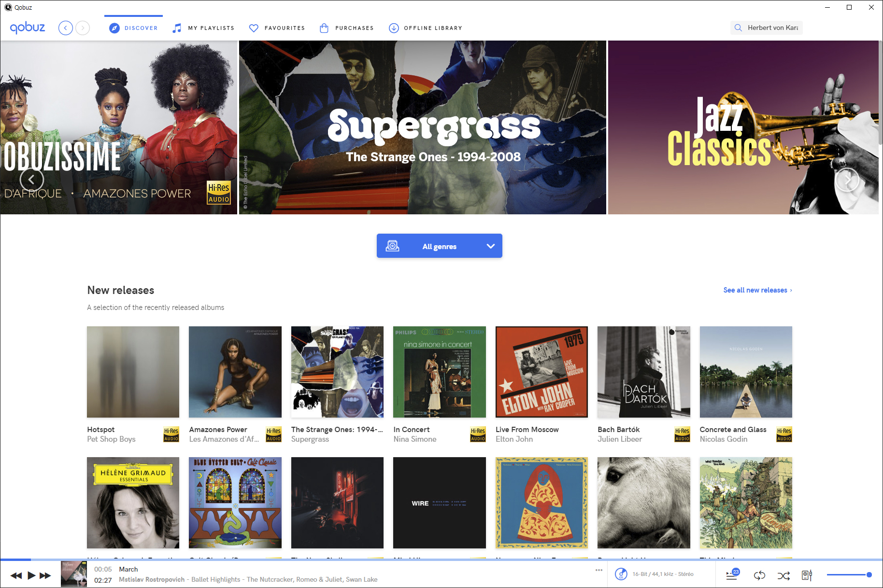This screenshot has width=883, height=588.
Task: Open track options three-dot menu
Action: [599, 570]
